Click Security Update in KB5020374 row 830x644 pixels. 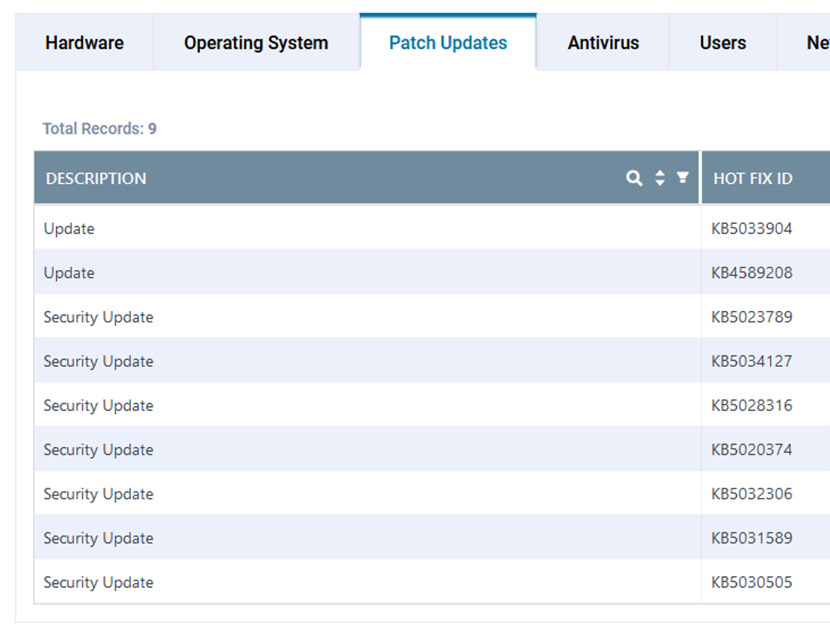(x=98, y=449)
